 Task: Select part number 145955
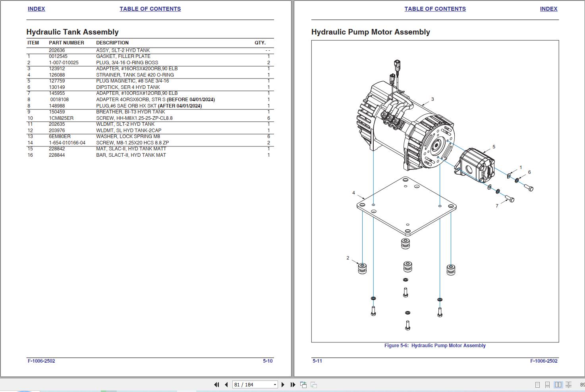(57, 93)
